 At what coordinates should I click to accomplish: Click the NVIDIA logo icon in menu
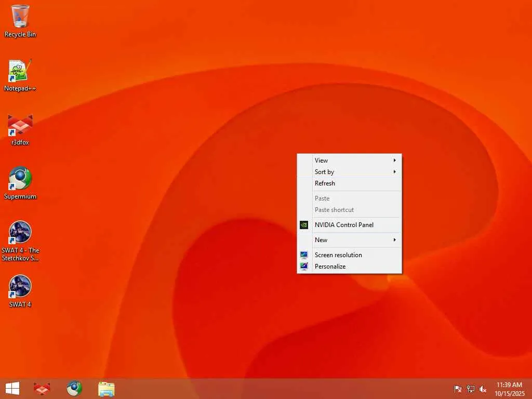pos(304,224)
